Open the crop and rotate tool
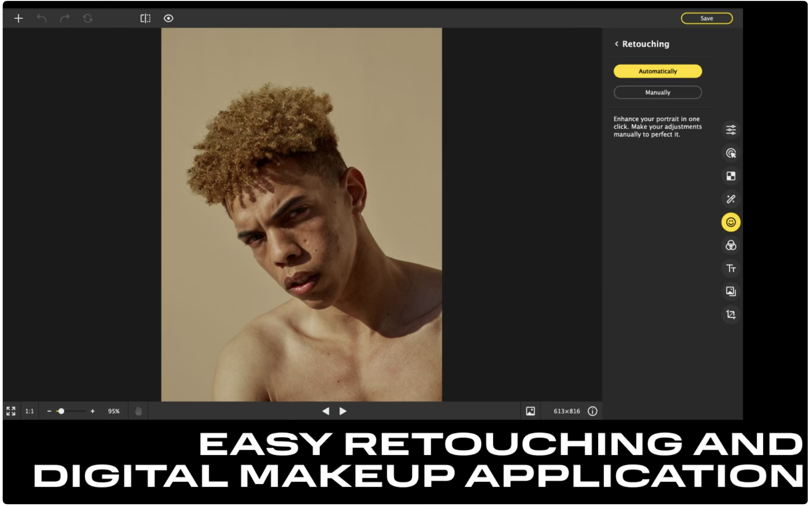The width and height of the screenshot is (812, 506). 731,314
